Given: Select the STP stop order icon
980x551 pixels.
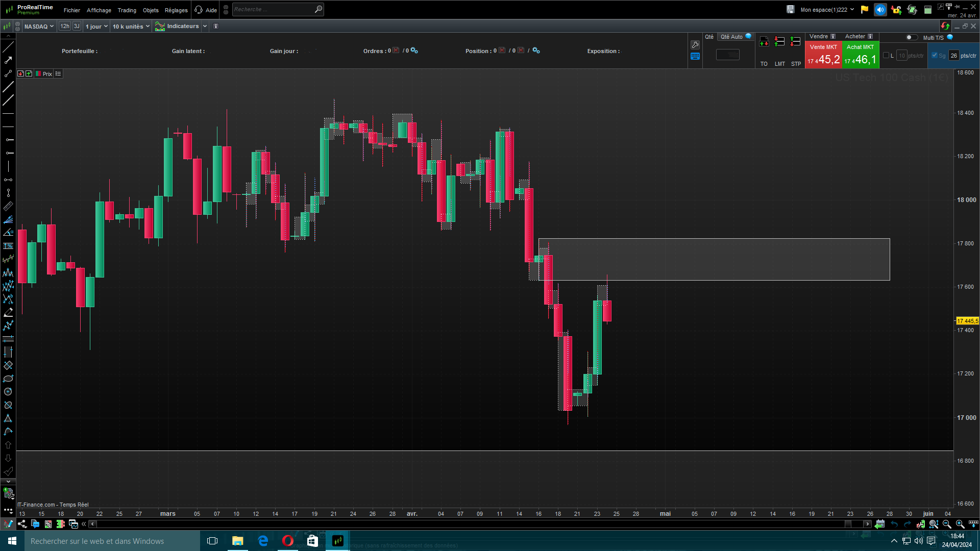Looking at the screenshot, I should coord(795,42).
